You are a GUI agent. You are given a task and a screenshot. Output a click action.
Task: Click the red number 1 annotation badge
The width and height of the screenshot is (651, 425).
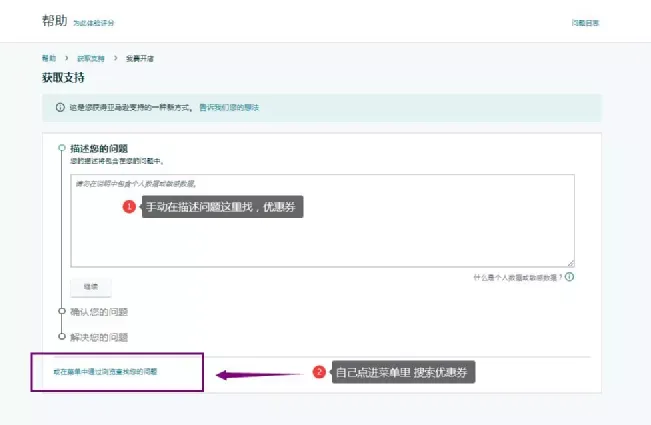(128, 207)
